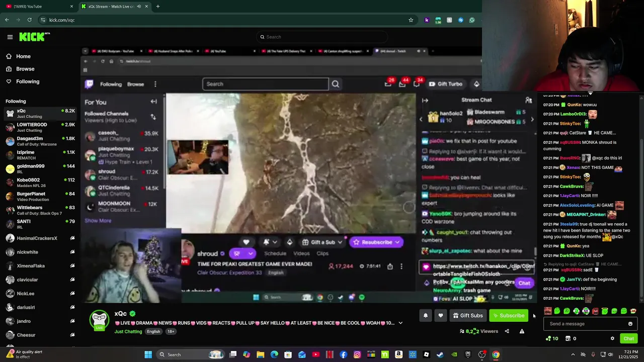Screen dimensions: 644x362
Task: Click the first recent emote in chat bar
Action: point(548,311)
